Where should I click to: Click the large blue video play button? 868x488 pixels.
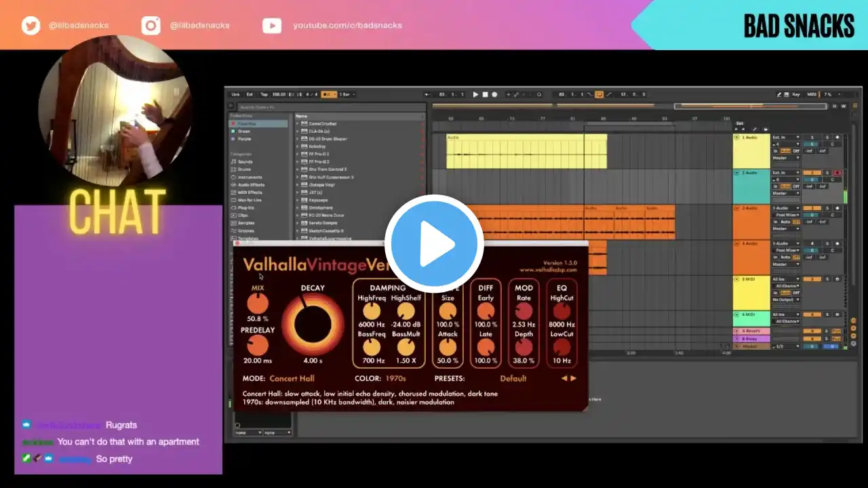point(434,243)
